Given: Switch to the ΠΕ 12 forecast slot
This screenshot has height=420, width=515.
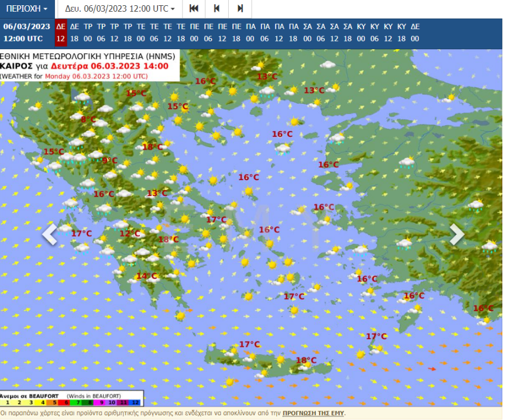Looking at the screenshot, I should pyautogui.click(x=222, y=33).
